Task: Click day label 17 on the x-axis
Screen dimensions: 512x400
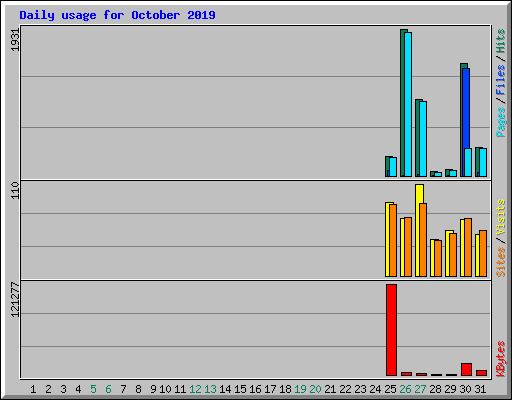Action: (x=270, y=389)
